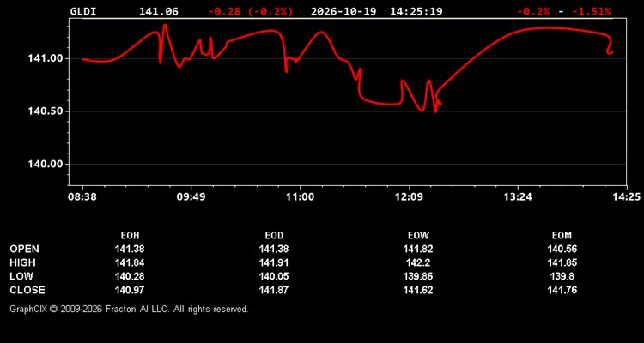644x343 pixels.
Task: Click EOD high value 141.91
Action: click(274, 262)
